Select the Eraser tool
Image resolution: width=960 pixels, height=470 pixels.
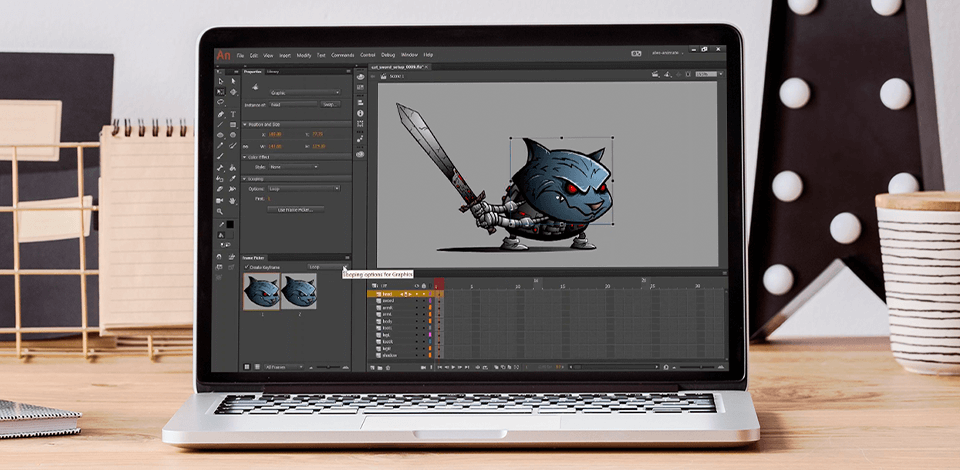click(220, 189)
